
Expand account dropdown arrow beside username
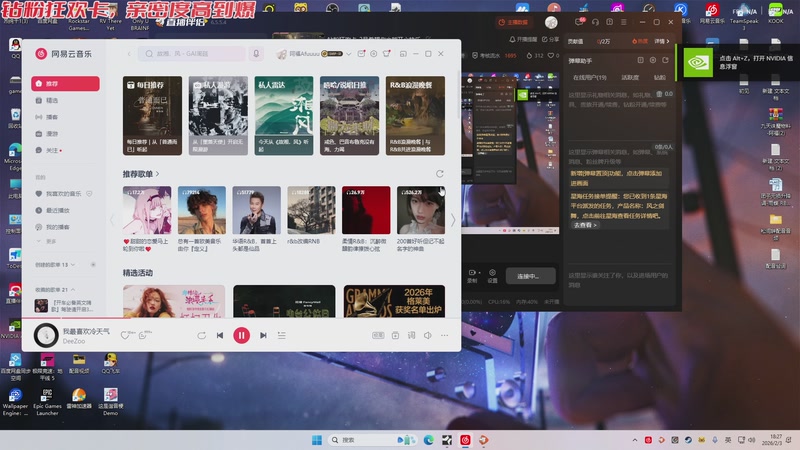pyautogui.click(x=348, y=54)
